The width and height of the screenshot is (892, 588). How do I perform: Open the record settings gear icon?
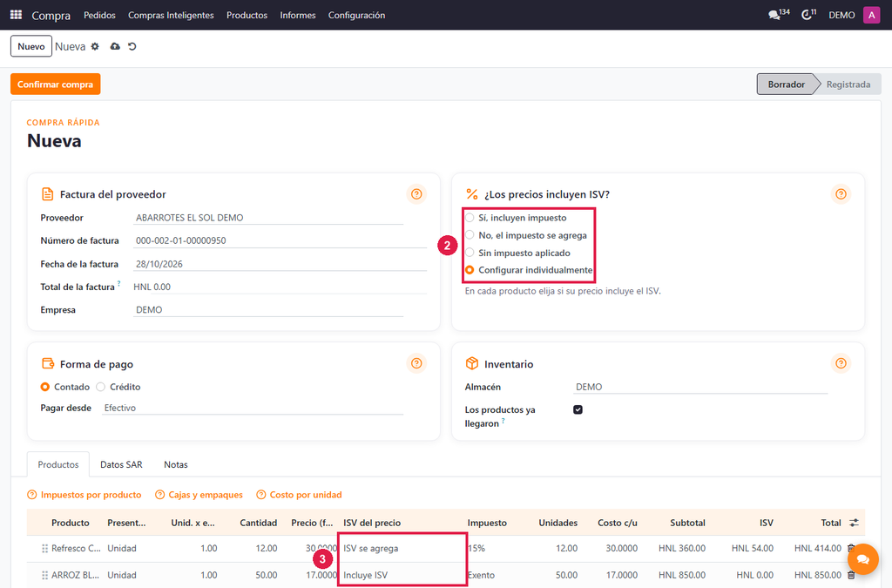coord(95,47)
